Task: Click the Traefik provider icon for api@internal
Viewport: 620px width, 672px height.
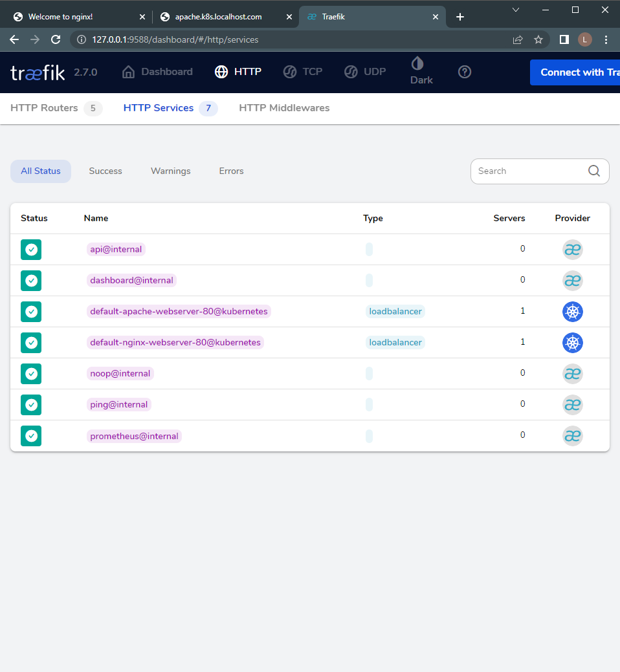Action: [x=572, y=250]
